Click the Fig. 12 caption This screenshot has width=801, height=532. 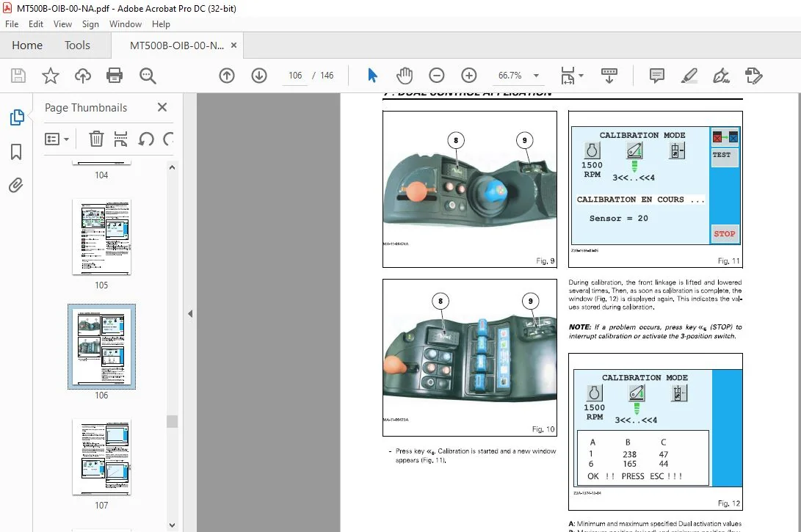tap(728, 503)
